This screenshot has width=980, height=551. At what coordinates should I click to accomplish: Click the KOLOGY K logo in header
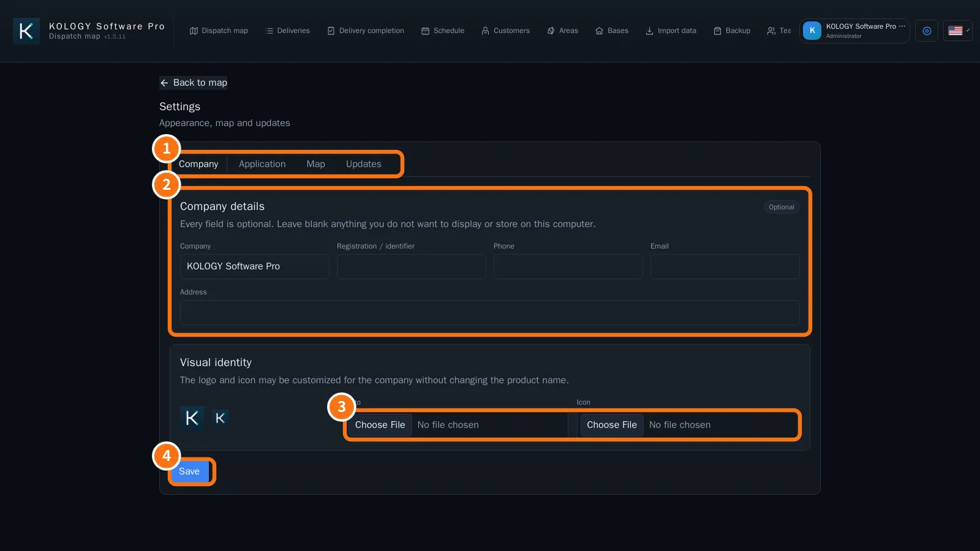coord(26,31)
